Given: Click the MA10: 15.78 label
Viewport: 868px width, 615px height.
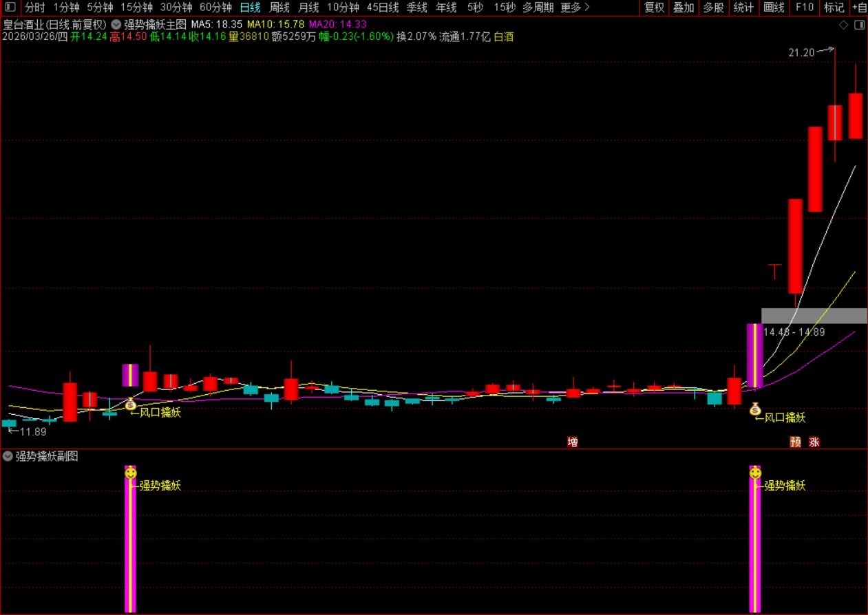Looking at the screenshot, I should (x=275, y=24).
